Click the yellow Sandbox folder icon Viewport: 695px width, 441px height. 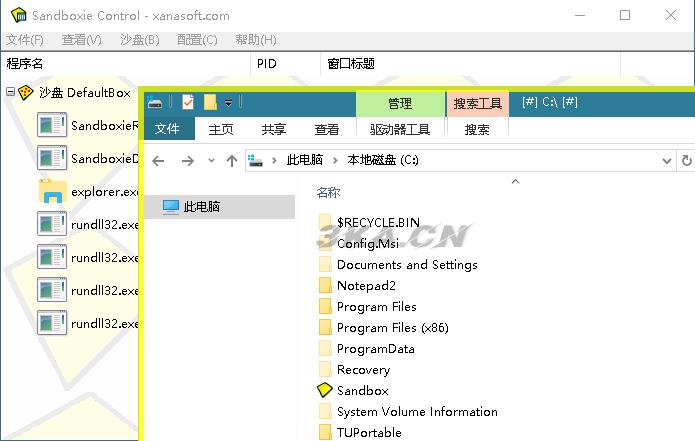tap(324, 390)
